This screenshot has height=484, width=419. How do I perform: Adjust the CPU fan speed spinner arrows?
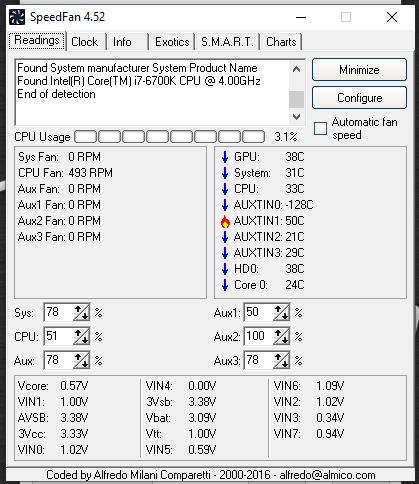(x=81, y=336)
